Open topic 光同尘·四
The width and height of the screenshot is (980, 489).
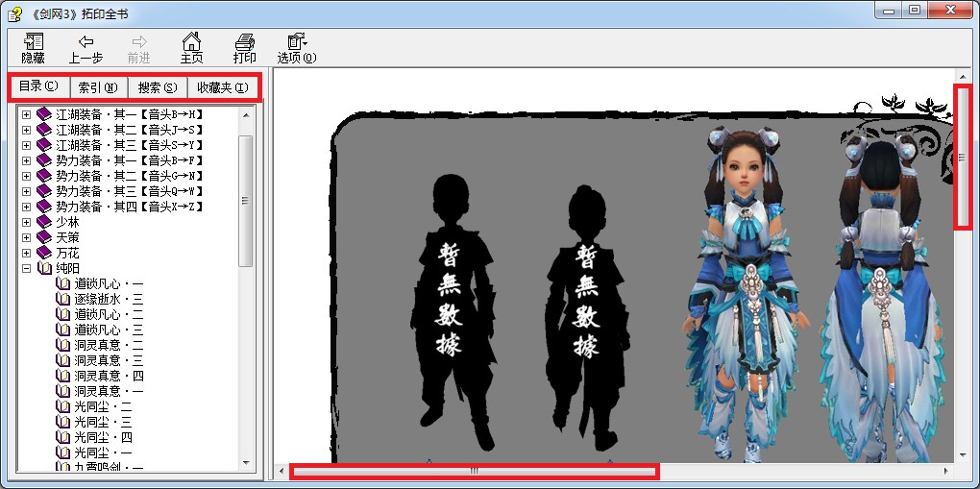(103, 437)
